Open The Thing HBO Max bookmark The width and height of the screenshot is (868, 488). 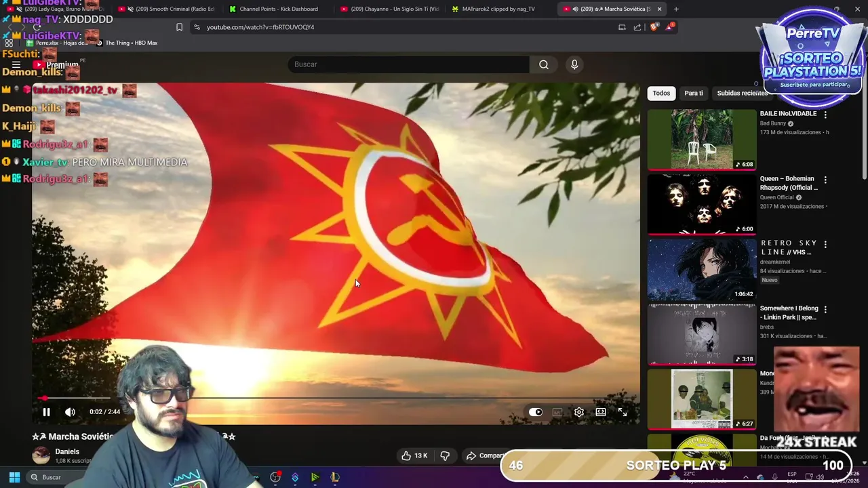point(127,43)
